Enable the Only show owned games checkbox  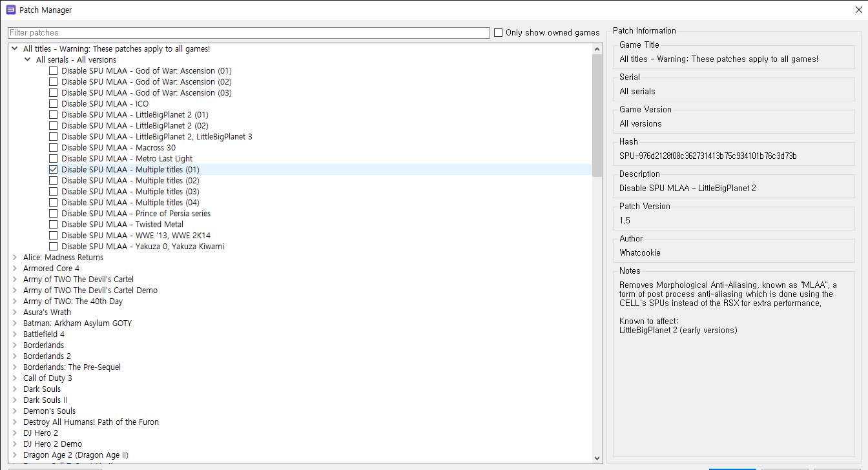(x=498, y=33)
